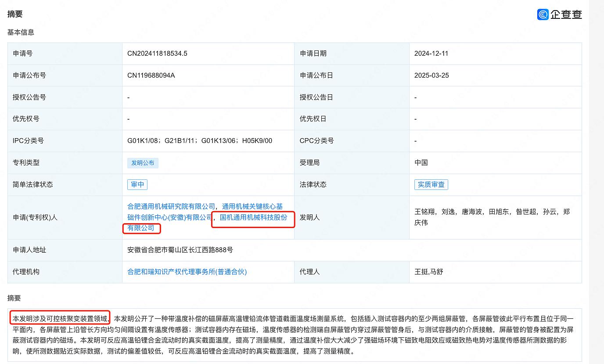Click the CPC分类号 label cell
Viewport: 604px width, 364px height.
pyautogui.click(x=352, y=141)
